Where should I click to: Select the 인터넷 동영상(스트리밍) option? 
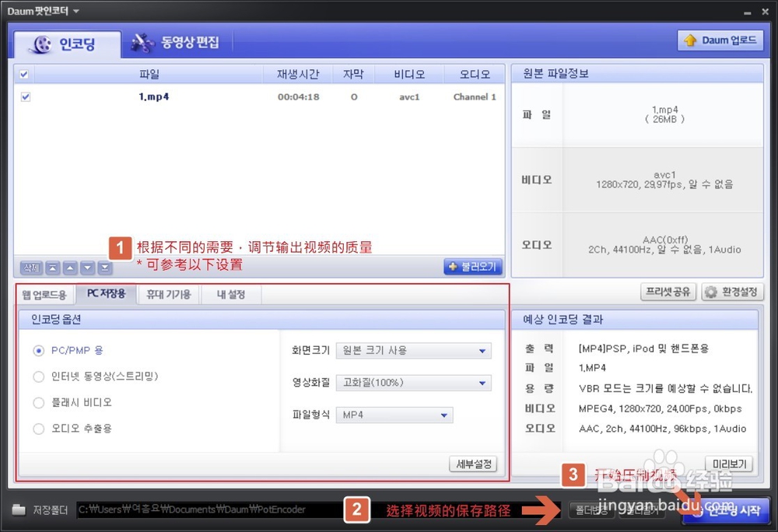(x=38, y=376)
